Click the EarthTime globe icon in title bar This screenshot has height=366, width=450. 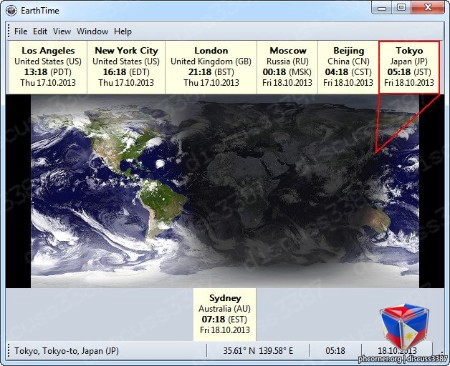tap(11, 11)
